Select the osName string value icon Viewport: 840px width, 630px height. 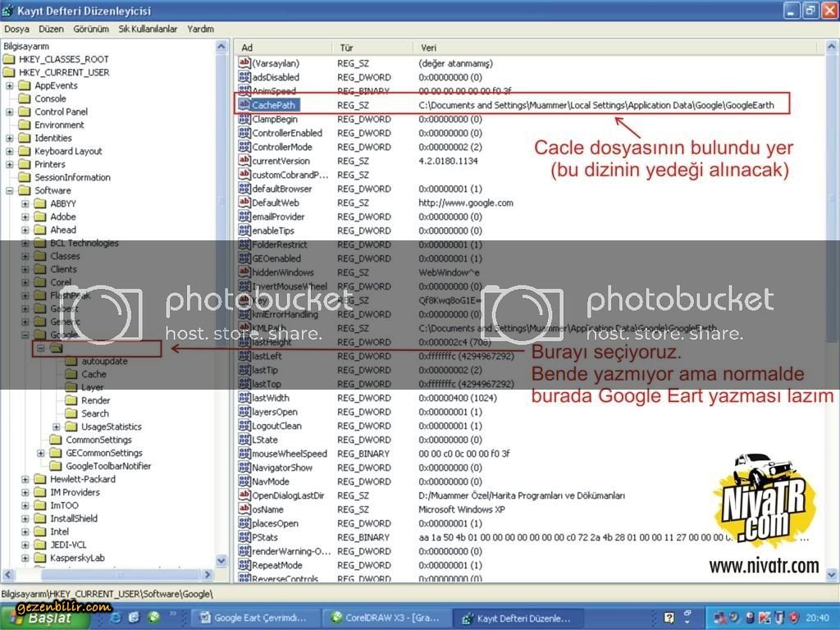(244, 509)
